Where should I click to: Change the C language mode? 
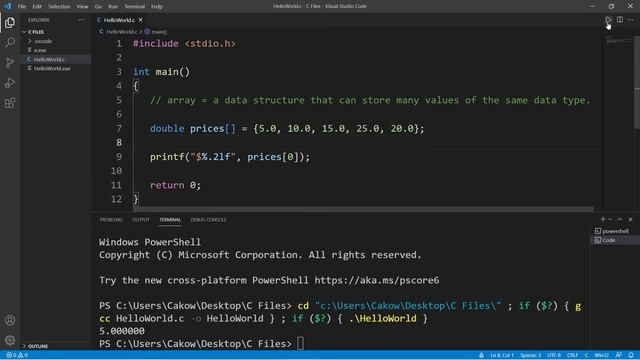point(586,355)
